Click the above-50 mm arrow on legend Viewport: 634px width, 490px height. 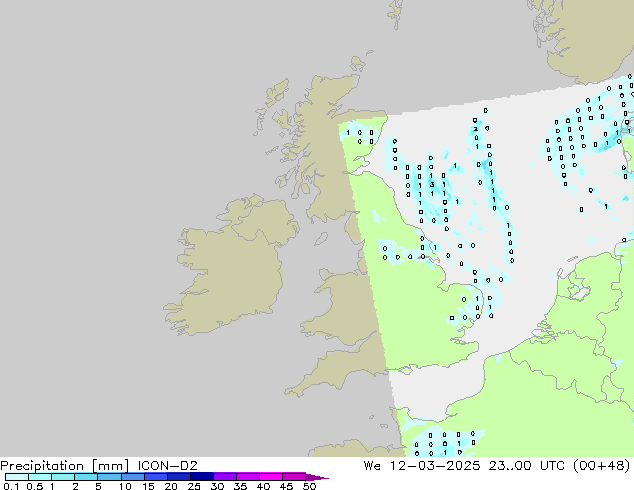pos(317,477)
